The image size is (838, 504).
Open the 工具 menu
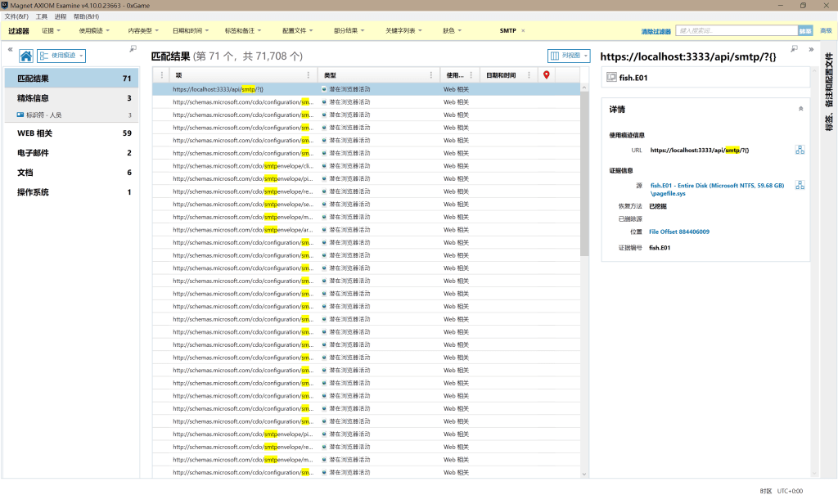[x=41, y=16]
